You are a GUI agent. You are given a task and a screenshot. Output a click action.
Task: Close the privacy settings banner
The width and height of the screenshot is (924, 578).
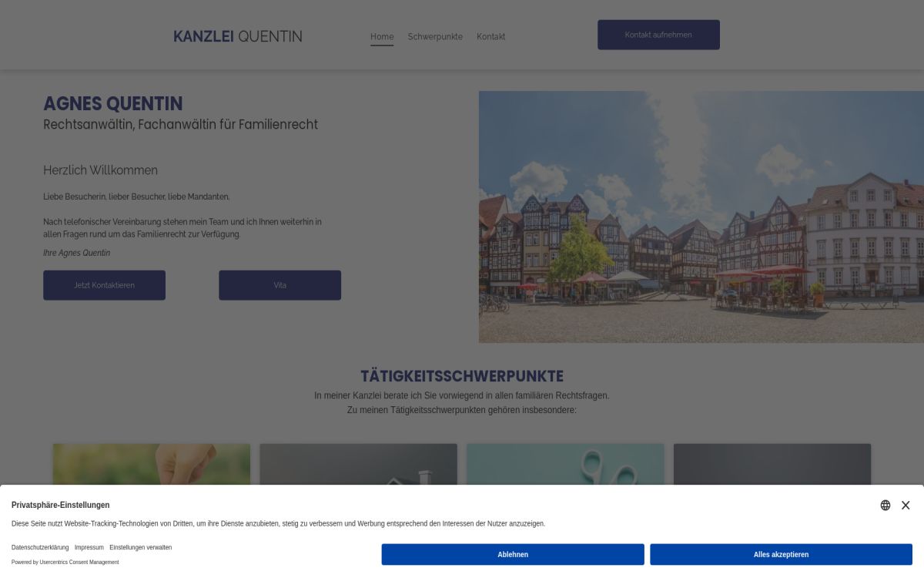click(906, 506)
